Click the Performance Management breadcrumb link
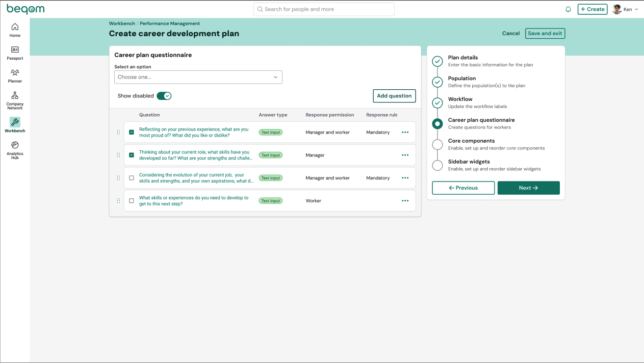Screen dimensions: 644x363 click(170, 23)
